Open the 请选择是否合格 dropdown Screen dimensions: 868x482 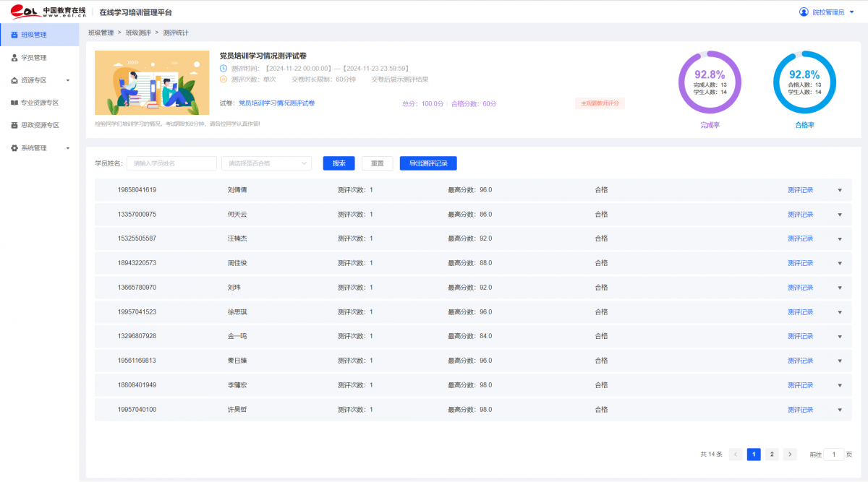[266, 163]
